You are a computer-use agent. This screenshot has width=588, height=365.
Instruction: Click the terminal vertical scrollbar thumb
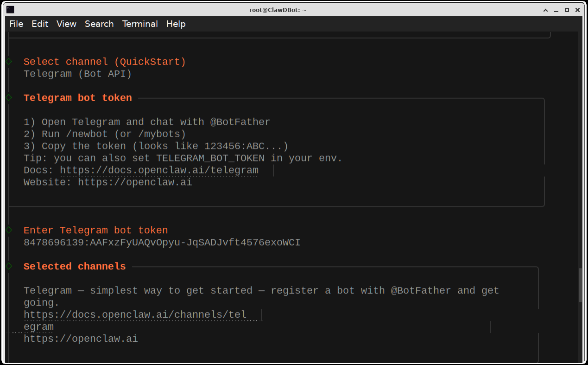pos(581,285)
